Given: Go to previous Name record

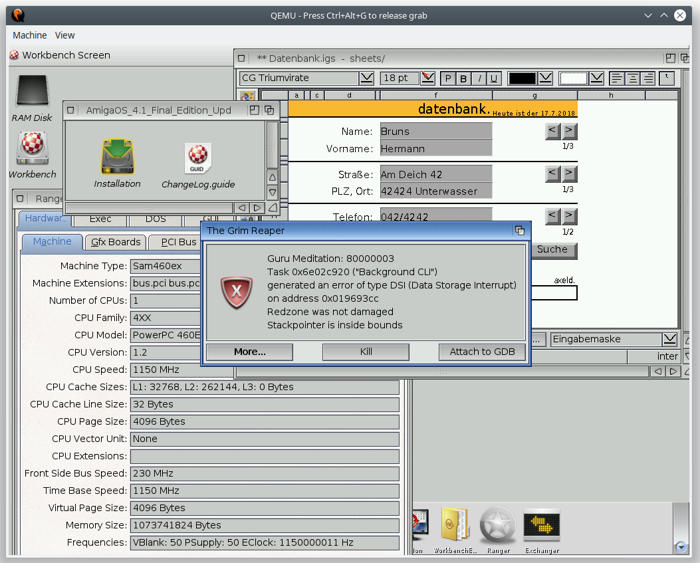Looking at the screenshot, I should [x=553, y=131].
